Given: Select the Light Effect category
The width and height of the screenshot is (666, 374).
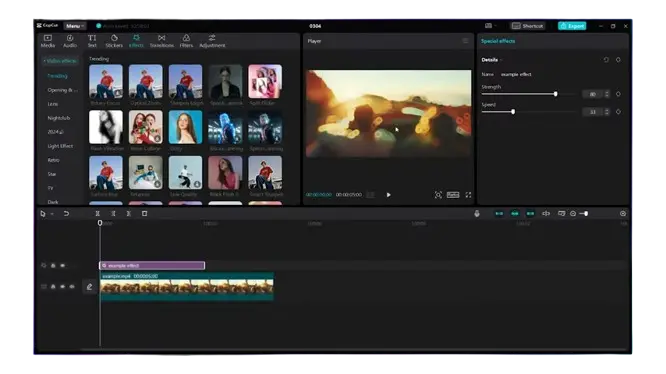Looking at the screenshot, I should point(60,146).
